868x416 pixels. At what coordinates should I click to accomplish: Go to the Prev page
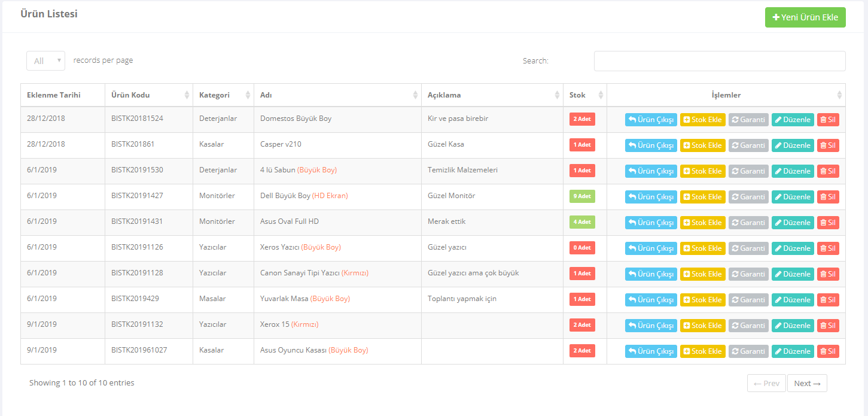pos(766,383)
